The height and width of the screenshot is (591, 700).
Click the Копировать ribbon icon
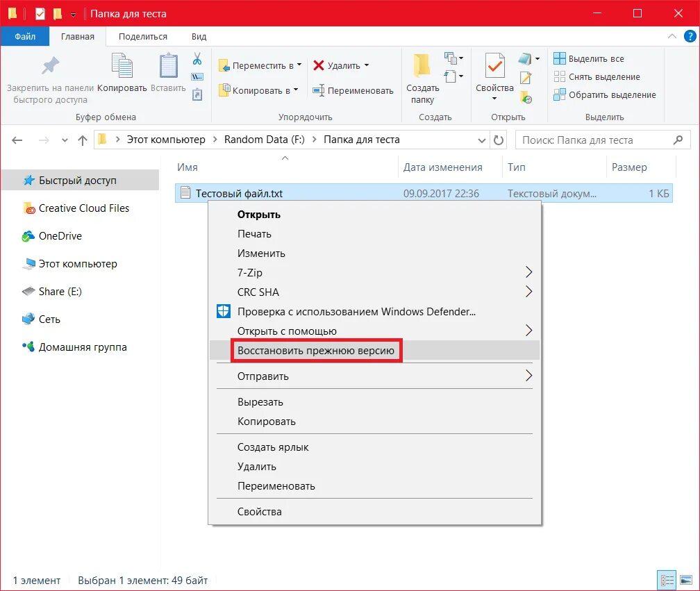122,65
